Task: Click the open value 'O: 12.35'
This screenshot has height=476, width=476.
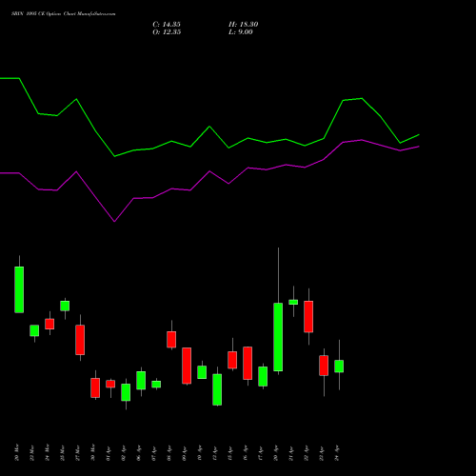Action: 167,32
